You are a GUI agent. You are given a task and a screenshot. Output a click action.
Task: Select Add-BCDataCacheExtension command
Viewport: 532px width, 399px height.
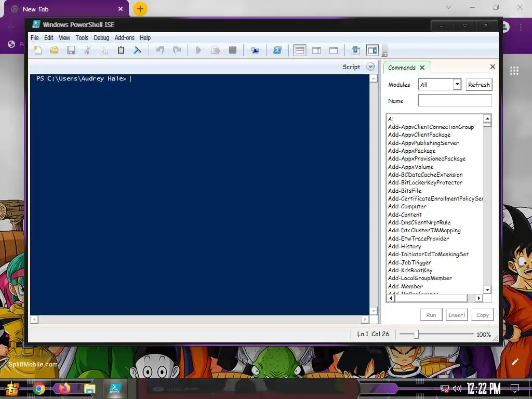(x=425, y=175)
